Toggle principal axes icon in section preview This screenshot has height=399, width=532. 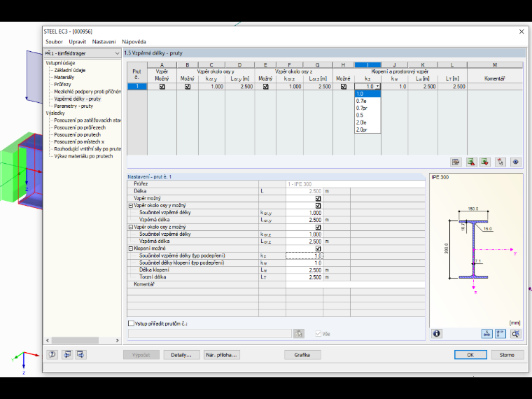pyautogui.click(x=500, y=334)
